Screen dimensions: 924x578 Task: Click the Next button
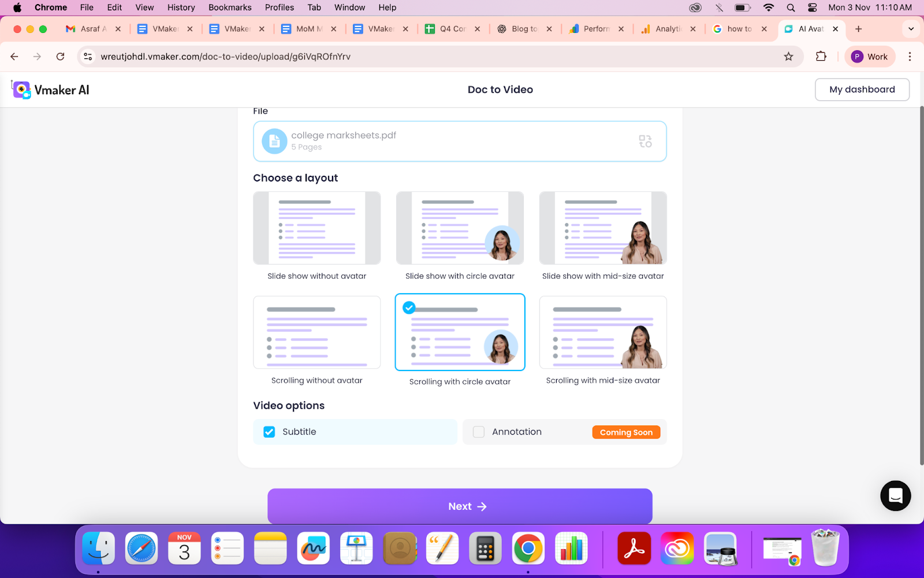click(x=459, y=506)
